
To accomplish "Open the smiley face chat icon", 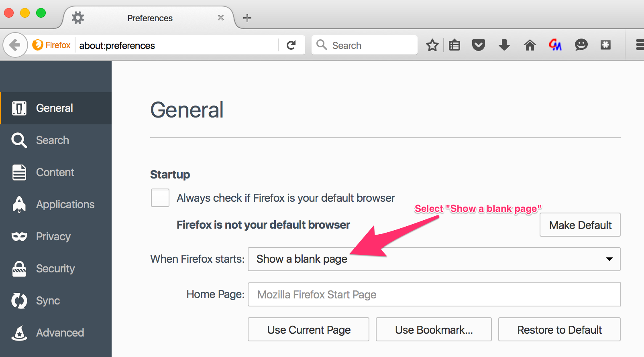I will [581, 45].
